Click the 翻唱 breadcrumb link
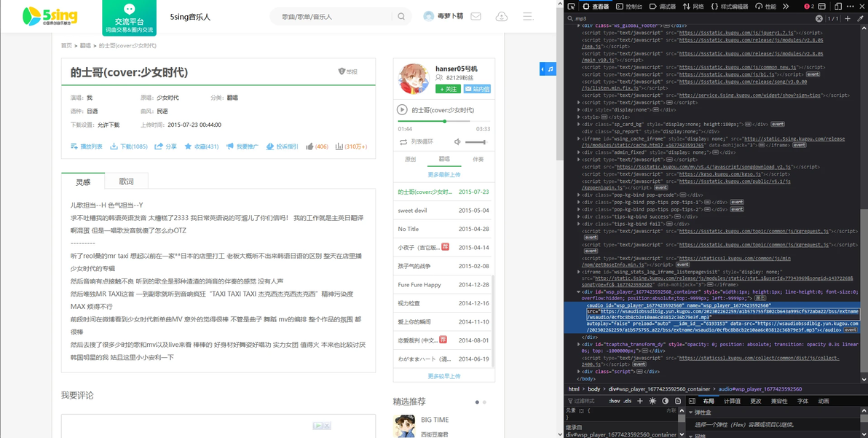The height and width of the screenshot is (438, 868). point(85,45)
